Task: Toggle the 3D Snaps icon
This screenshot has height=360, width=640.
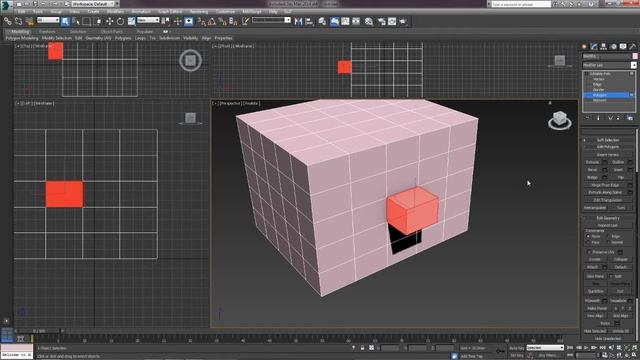Action: click(201, 21)
